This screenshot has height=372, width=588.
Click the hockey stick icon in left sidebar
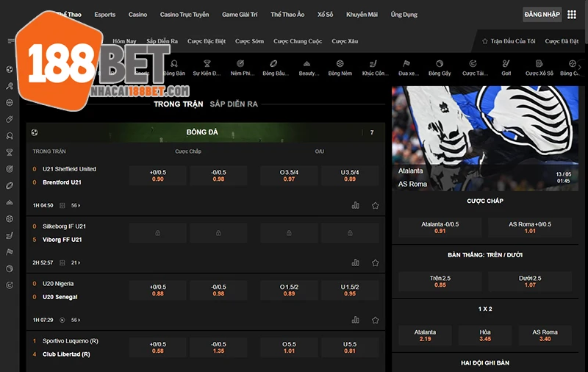tap(10, 235)
